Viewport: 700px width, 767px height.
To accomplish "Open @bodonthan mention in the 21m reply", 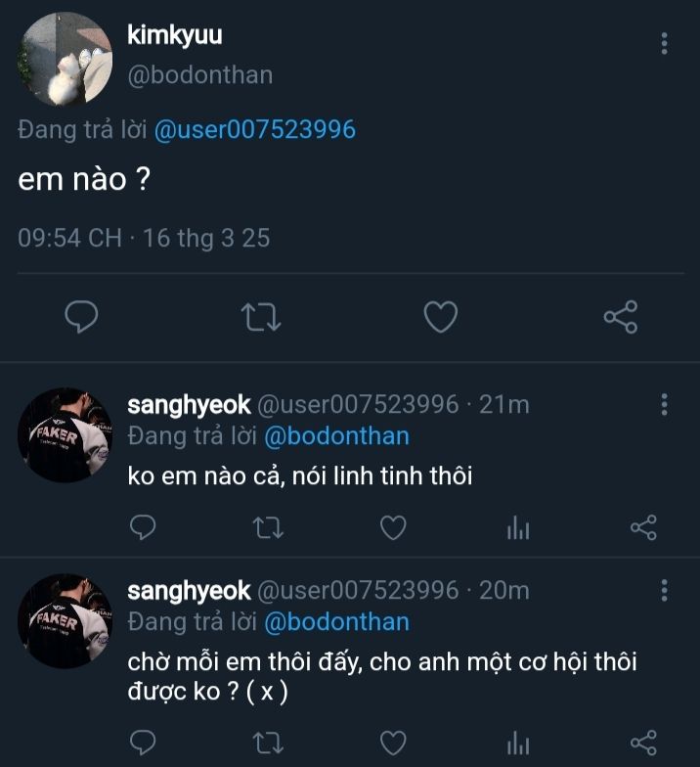I will (x=337, y=435).
